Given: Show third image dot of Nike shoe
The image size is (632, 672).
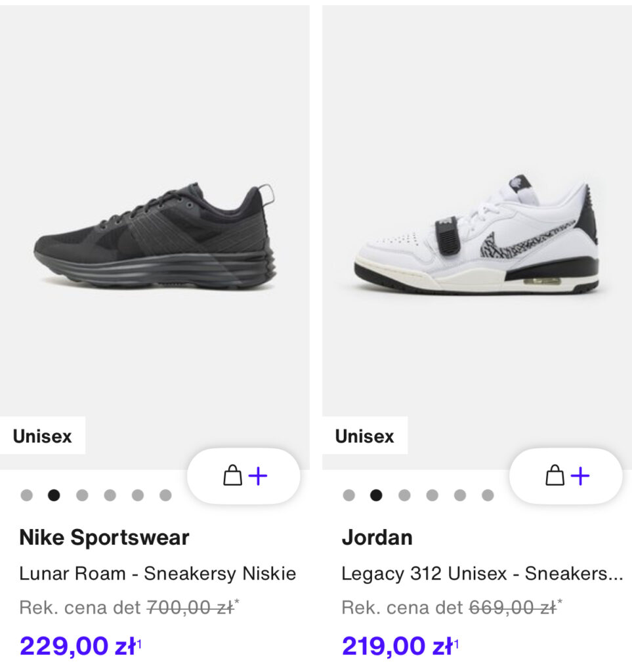Looking at the screenshot, I should coord(82,495).
